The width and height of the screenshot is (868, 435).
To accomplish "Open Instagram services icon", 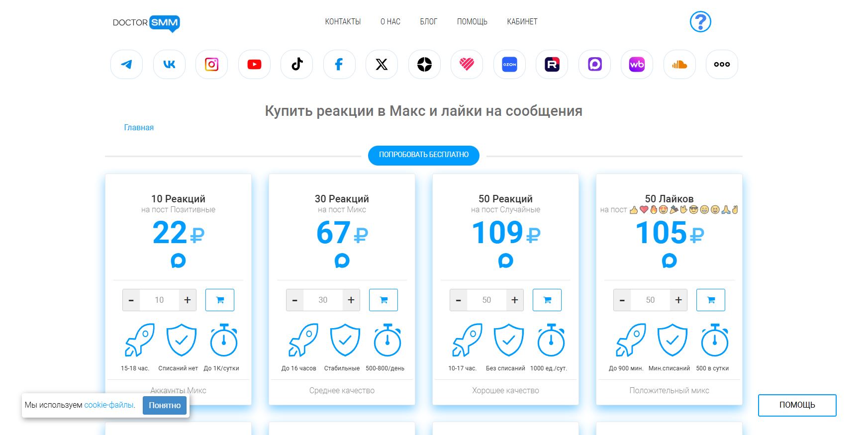I will click(x=212, y=65).
